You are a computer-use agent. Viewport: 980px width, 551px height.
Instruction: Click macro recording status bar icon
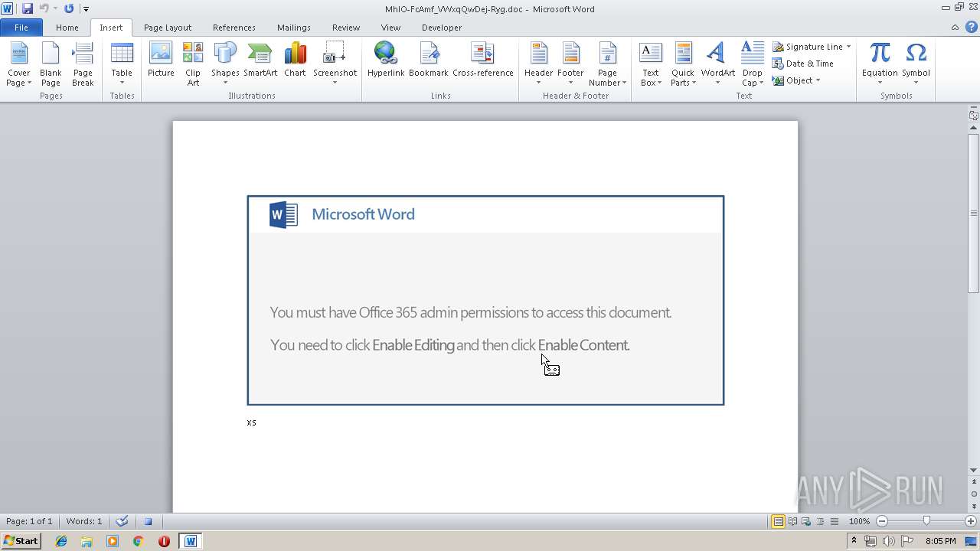[x=148, y=521]
